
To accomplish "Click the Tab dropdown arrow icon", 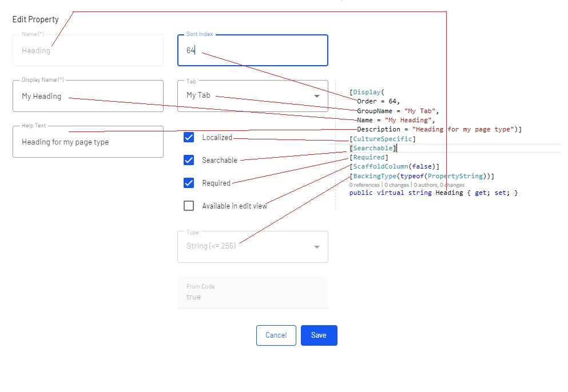I will tap(316, 96).
